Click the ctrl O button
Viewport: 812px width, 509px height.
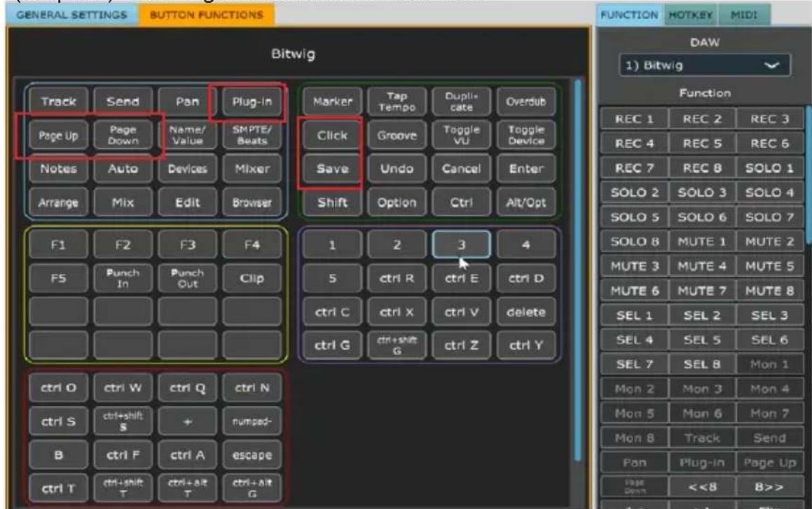coord(58,388)
